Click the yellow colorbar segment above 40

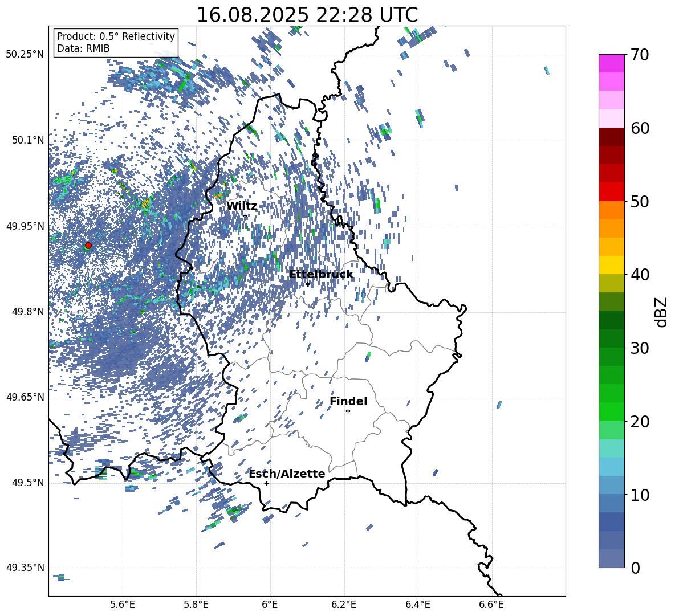[612, 265]
